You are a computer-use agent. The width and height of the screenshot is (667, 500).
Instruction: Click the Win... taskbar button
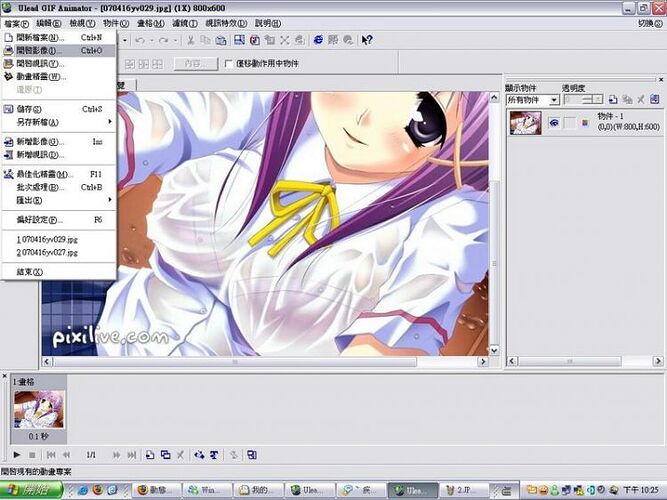coord(208,490)
